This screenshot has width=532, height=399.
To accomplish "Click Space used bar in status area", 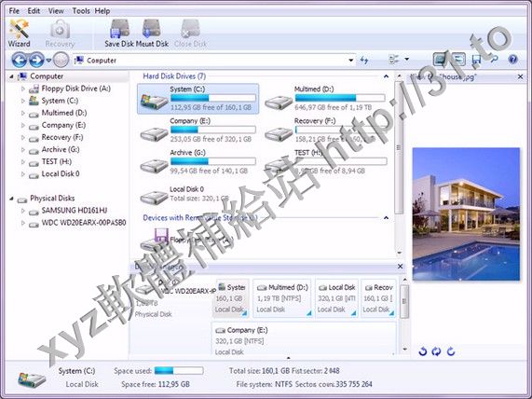I will coord(179,370).
